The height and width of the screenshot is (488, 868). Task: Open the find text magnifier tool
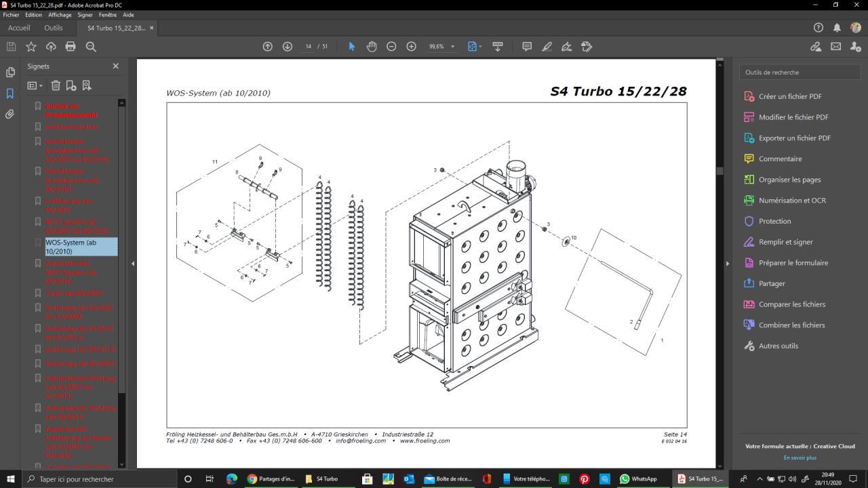point(91,47)
